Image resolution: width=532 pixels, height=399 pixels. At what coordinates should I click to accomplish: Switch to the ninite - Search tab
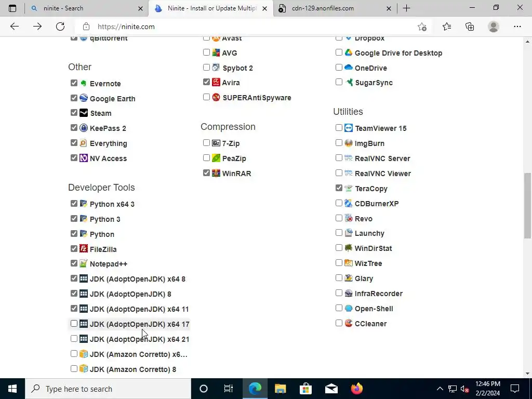[87, 8]
